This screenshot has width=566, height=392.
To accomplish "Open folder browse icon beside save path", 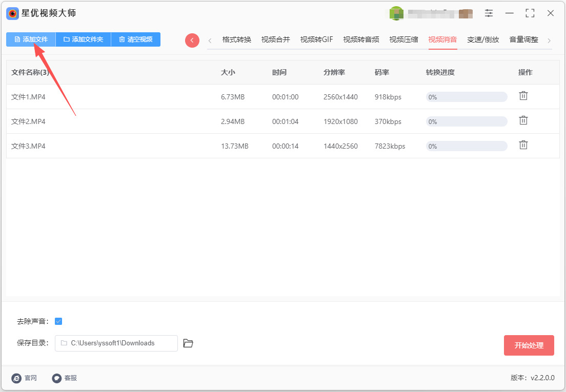I will coord(188,343).
